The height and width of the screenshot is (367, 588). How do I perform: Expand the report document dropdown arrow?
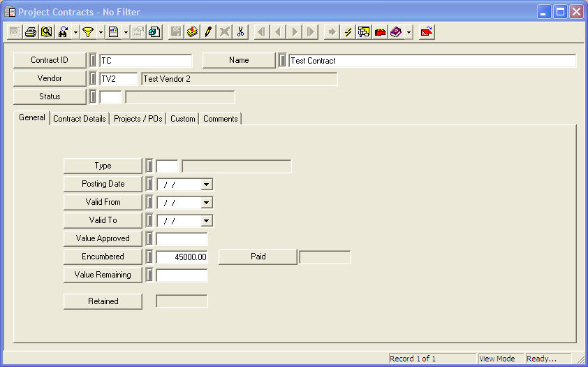coord(126,32)
